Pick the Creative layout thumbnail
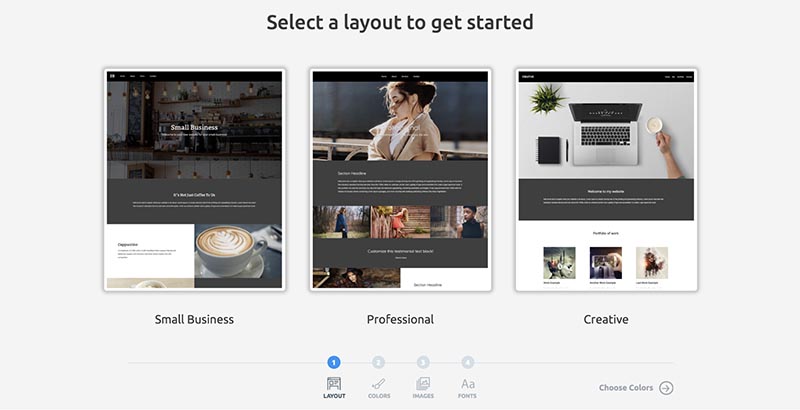The height and width of the screenshot is (410, 800). (x=606, y=180)
